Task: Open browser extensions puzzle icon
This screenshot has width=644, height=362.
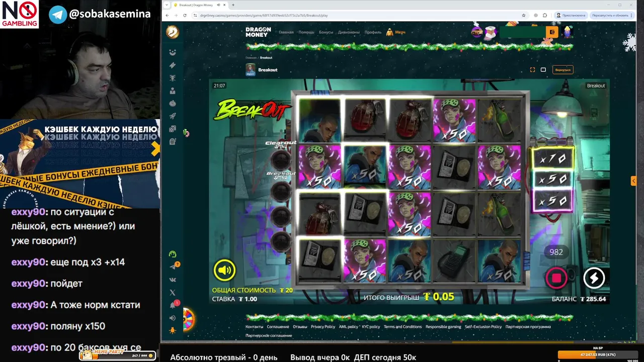Action: (x=545, y=15)
